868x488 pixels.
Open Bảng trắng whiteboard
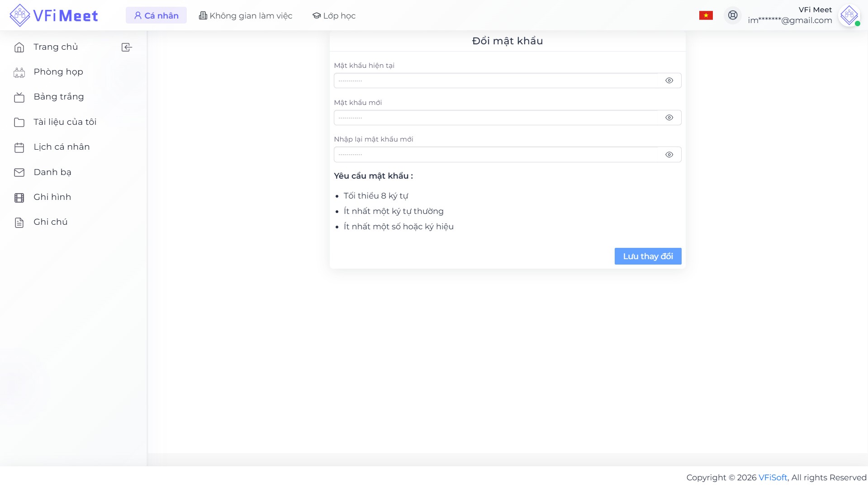[58, 97]
